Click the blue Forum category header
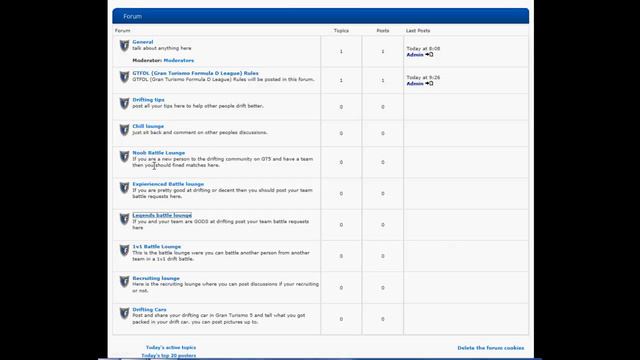The width and height of the screenshot is (640, 360). coord(321,16)
